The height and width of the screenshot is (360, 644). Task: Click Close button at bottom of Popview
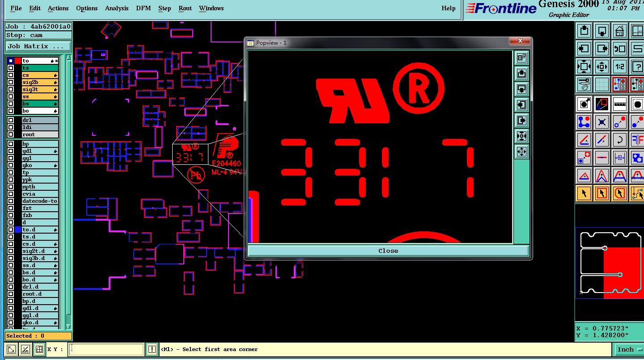click(x=388, y=251)
